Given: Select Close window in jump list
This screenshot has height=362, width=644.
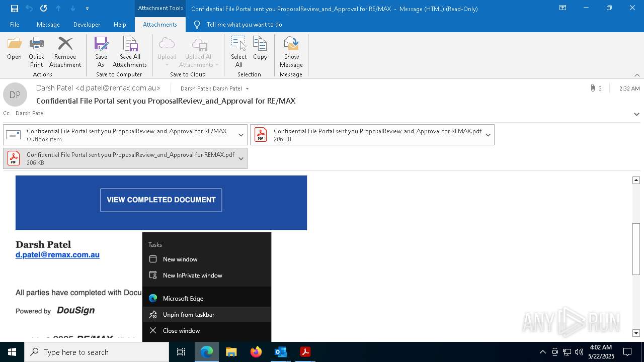Looking at the screenshot, I should pyautogui.click(x=207, y=331).
